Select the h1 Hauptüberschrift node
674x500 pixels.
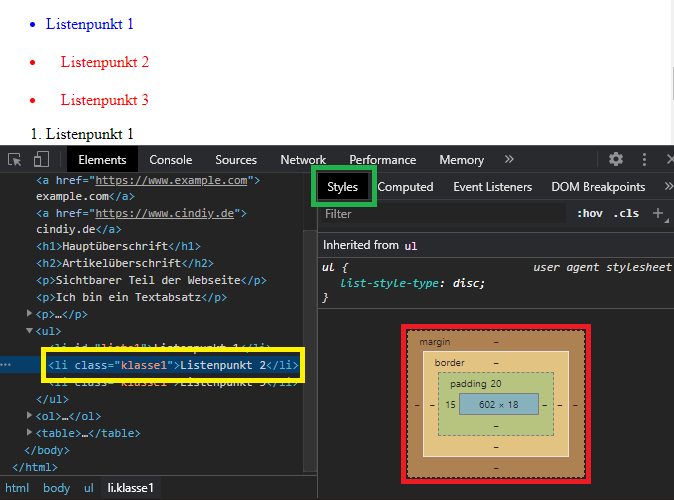[118, 246]
